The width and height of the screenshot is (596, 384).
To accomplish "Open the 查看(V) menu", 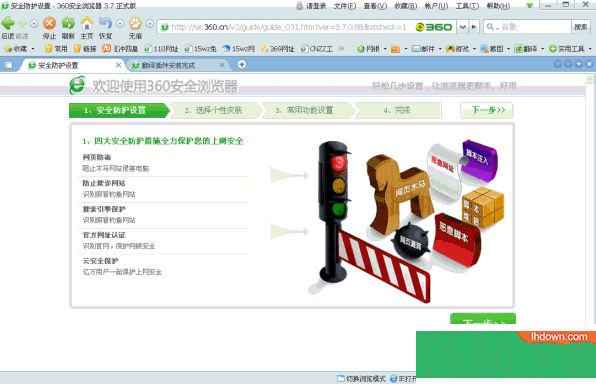I will [x=375, y=6].
